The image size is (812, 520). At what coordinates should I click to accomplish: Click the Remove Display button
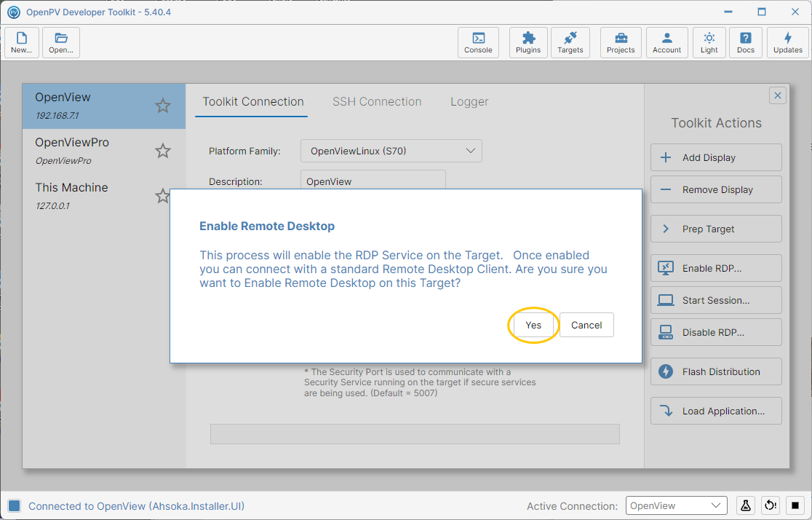click(716, 190)
